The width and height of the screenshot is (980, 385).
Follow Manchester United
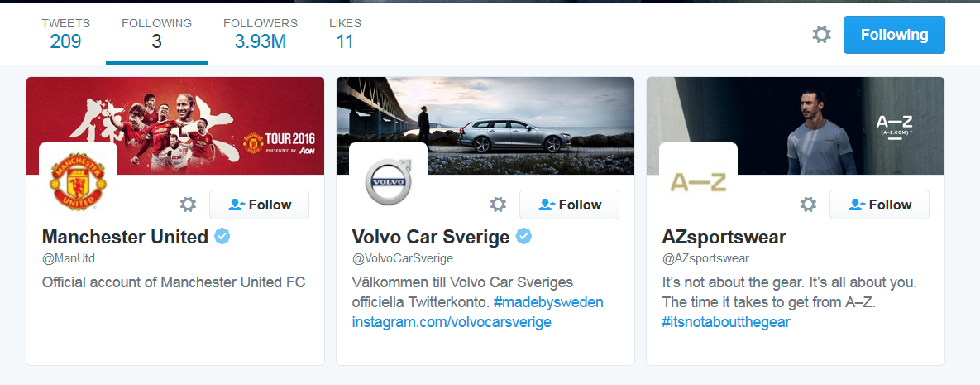click(259, 205)
